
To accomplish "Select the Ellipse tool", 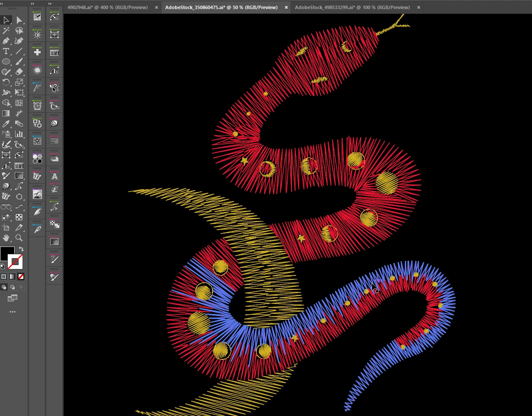I will pyautogui.click(x=6, y=61).
